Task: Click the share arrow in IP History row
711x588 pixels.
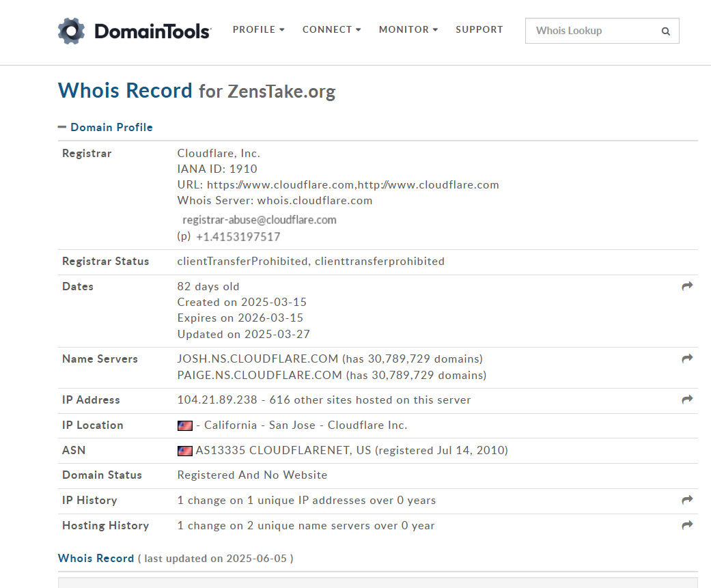Action: (x=687, y=500)
